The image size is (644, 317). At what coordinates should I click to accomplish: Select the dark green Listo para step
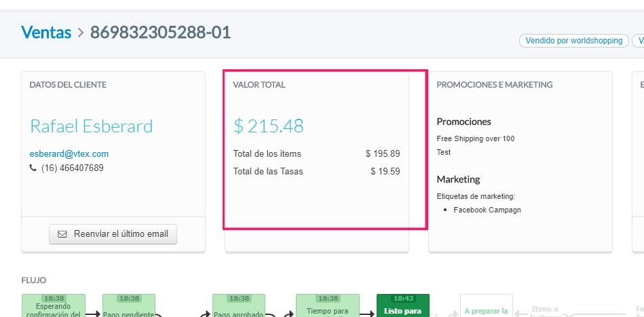pos(403,306)
